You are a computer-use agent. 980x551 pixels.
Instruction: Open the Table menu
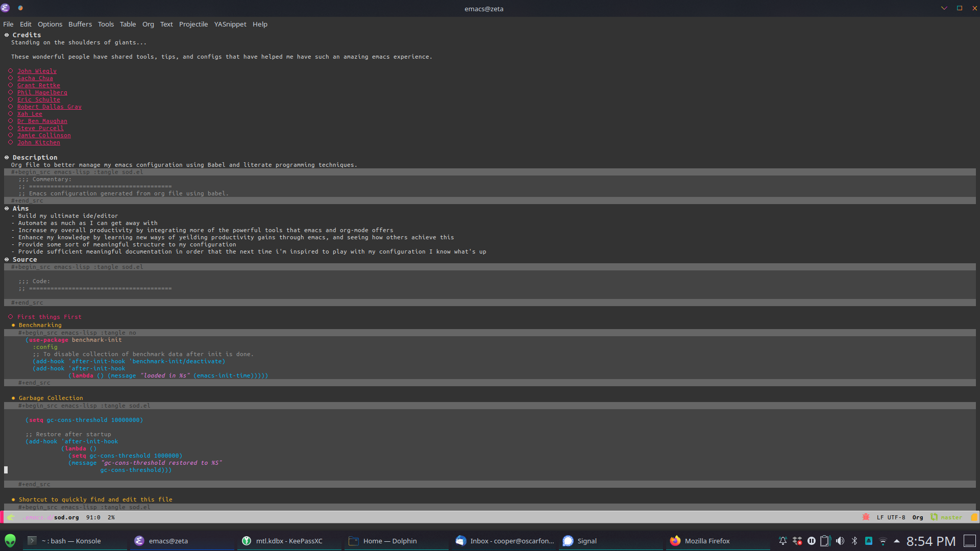coord(128,24)
